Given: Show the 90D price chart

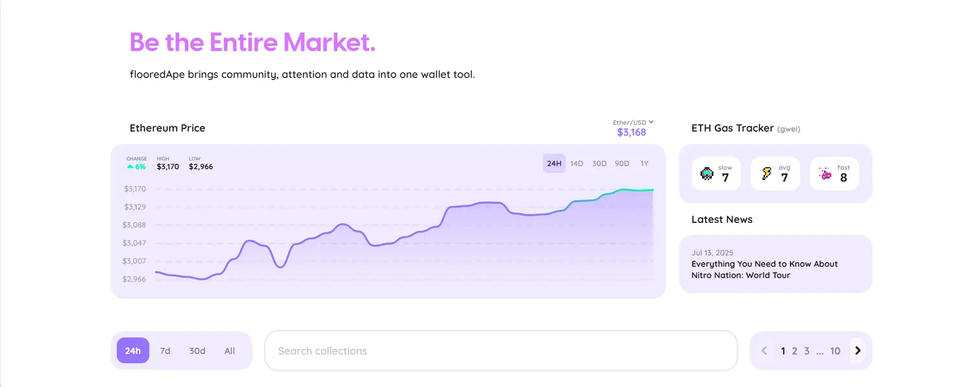Looking at the screenshot, I should point(622,164).
